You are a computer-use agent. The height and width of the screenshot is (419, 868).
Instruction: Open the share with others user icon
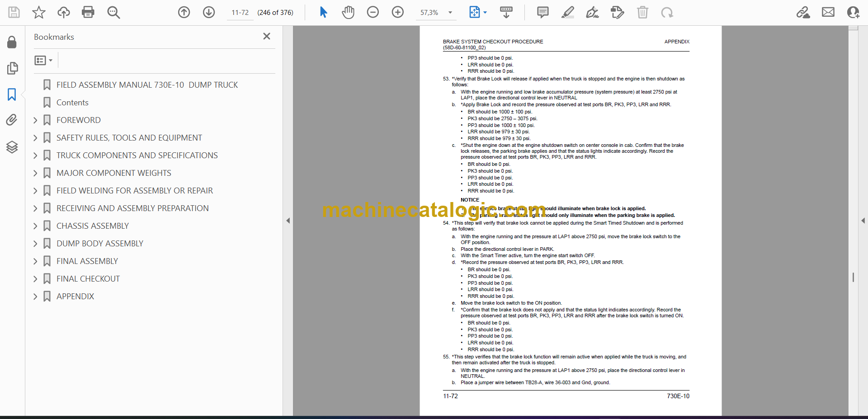[x=853, y=12]
